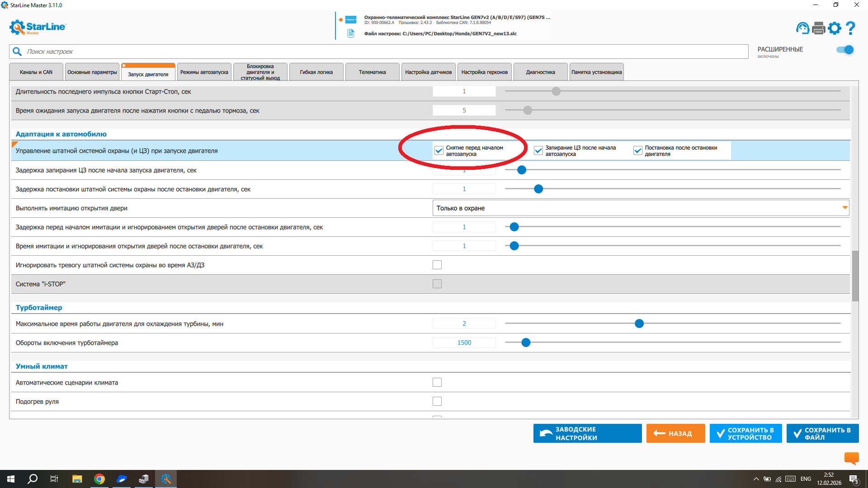Click the headset support icon

tap(802, 28)
